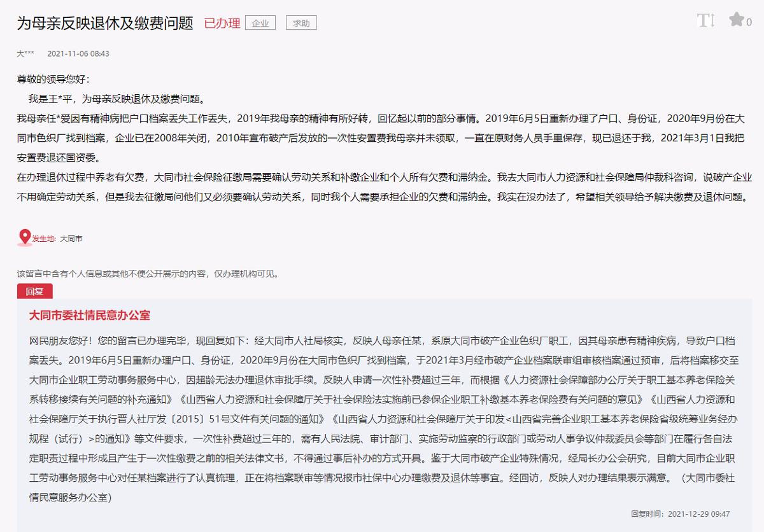Click the red location pin icon
This screenshot has height=532, width=764.
pyautogui.click(x=24, y=237)
